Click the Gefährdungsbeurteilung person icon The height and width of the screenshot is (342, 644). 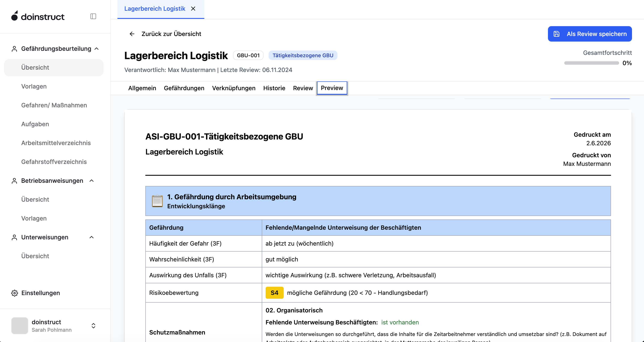pos(15,49)
